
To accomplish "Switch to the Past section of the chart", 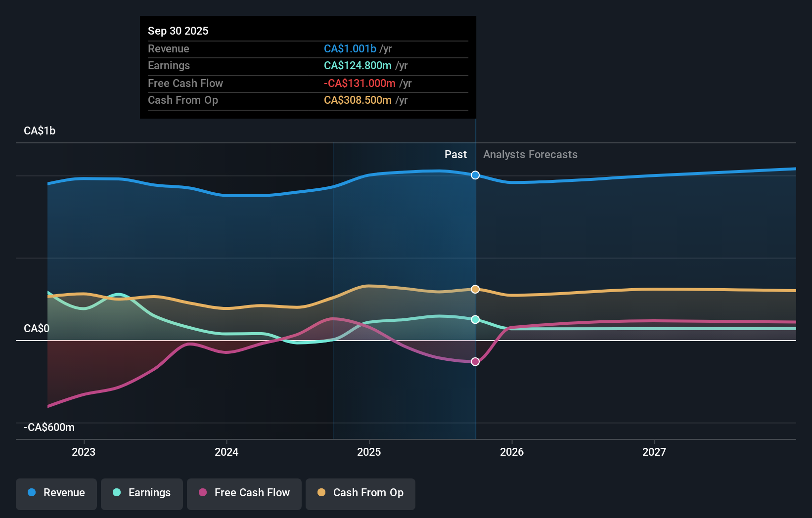I will click(x=455, y=154).
